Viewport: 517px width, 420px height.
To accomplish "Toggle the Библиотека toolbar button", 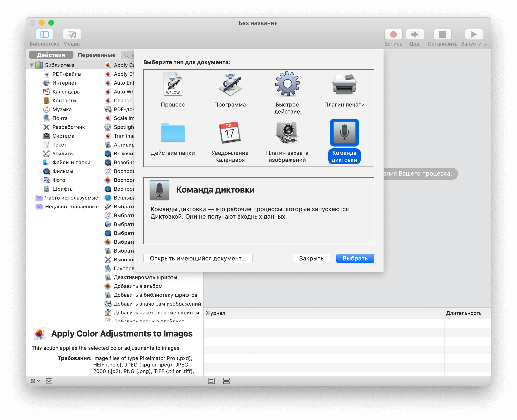I will point(44,34).
